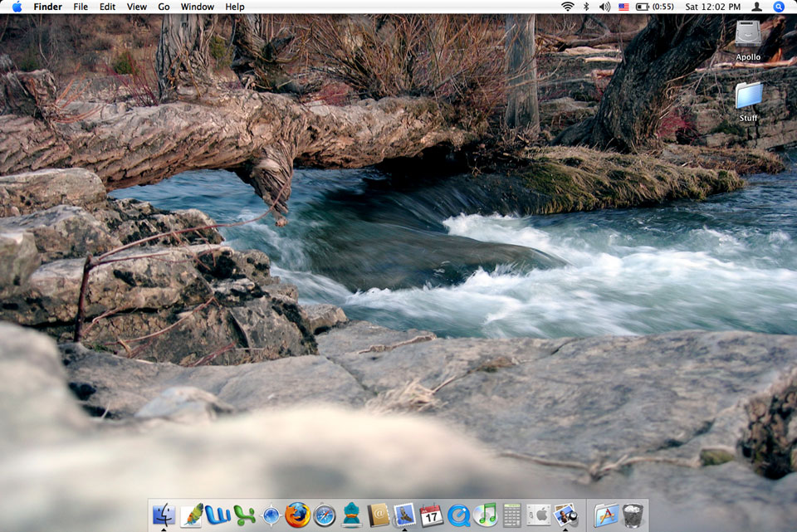The width and height of the screenshot is (797, 532).
Task: Open the Trash in the Dock
Action: (x=633, y=515)
